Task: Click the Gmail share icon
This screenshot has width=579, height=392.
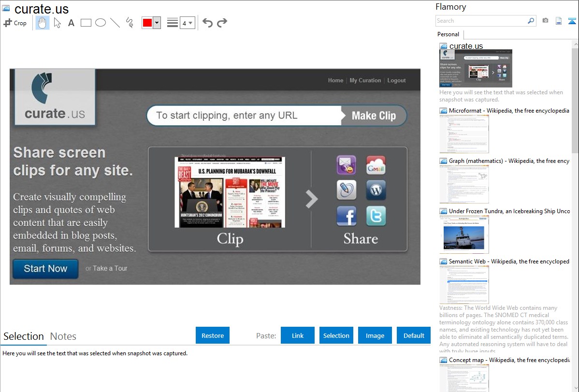Action: coord(376,165)
